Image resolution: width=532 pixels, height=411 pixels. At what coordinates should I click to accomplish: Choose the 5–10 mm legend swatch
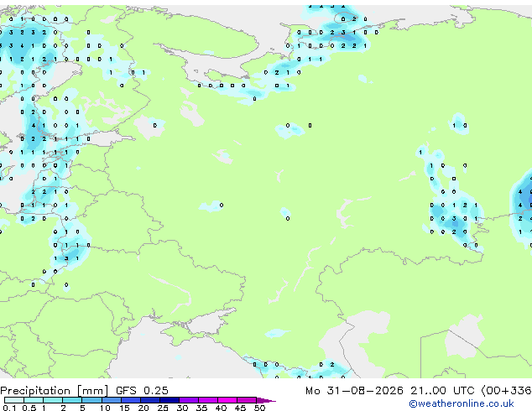[91, 400]
